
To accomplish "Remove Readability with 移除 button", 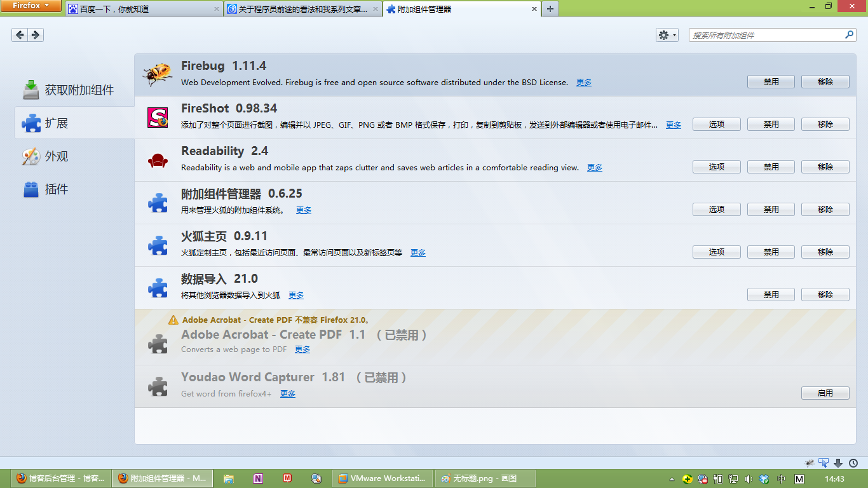I will [825, 167].
